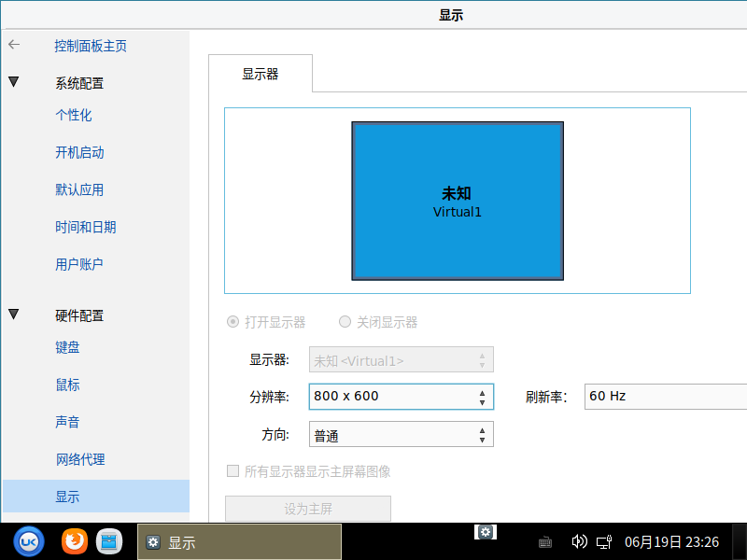Click the back arrow icon
747x560 pixels.
(x=14, y=45)
